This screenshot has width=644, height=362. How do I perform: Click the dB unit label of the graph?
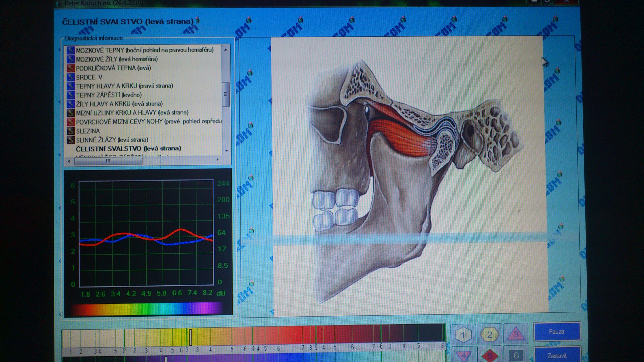[x=221, y=293]
